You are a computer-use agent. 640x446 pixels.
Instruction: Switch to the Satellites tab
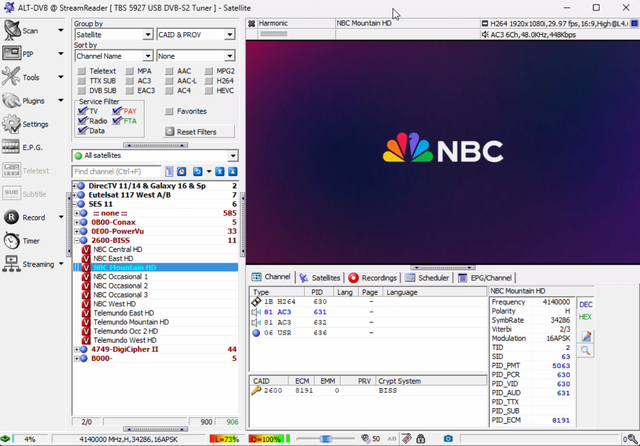tap(320, 278)
